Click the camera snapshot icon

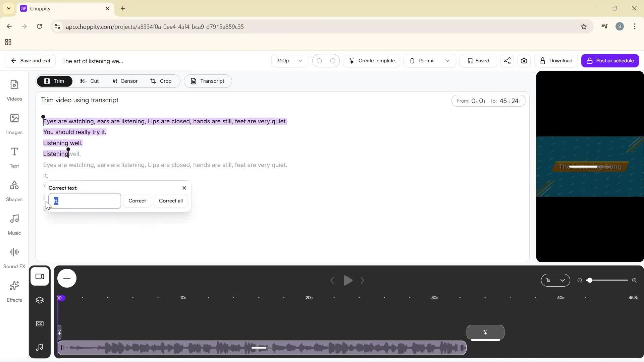pos(524,61)
